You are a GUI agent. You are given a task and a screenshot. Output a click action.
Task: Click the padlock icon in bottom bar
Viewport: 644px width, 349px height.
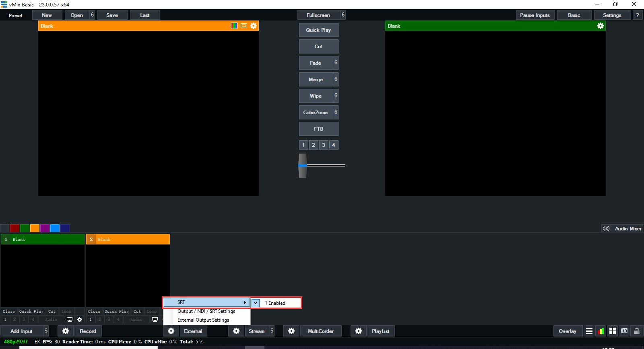(x=637, y=331)
